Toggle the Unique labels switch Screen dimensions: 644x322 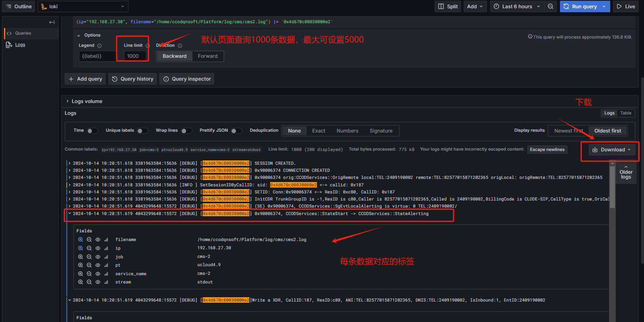(143, 131)
